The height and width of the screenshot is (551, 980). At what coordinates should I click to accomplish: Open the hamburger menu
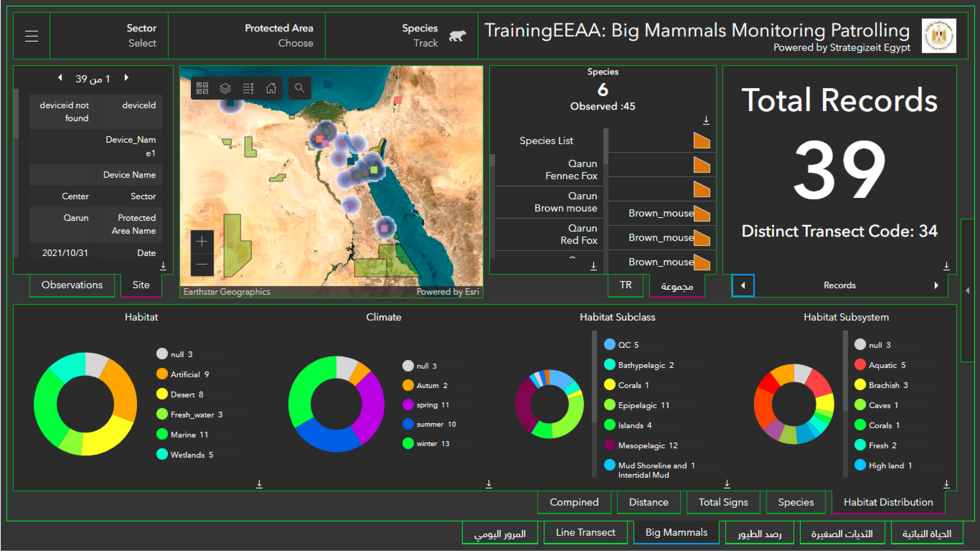(32, 36)
